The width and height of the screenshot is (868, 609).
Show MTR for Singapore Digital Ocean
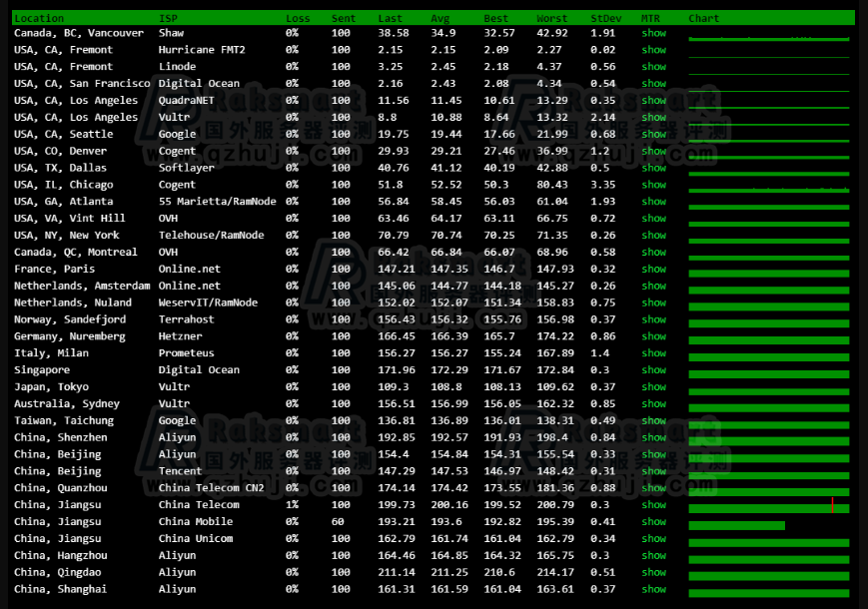[654, 370]
